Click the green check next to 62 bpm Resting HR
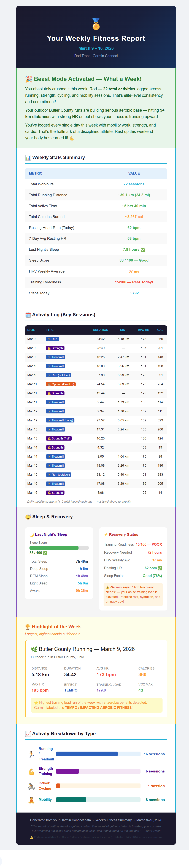The width and height of the screenshot is (189, 868). point(160,568)
